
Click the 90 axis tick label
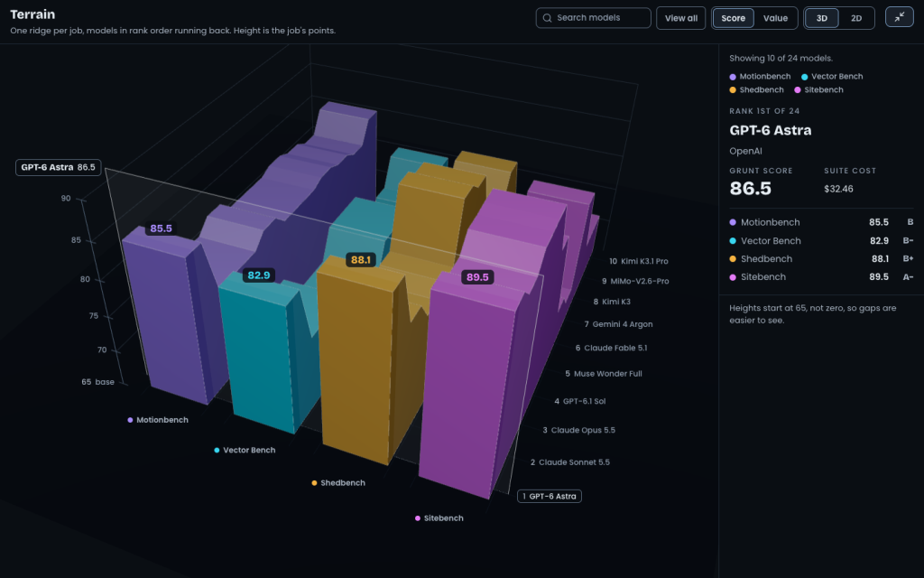coord(66,198)
